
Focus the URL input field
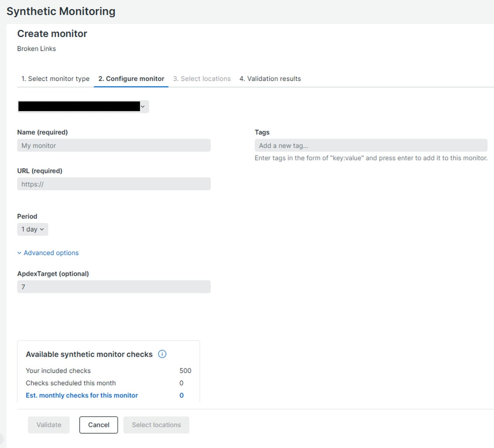pyautogui.click(x=114, y=184)
